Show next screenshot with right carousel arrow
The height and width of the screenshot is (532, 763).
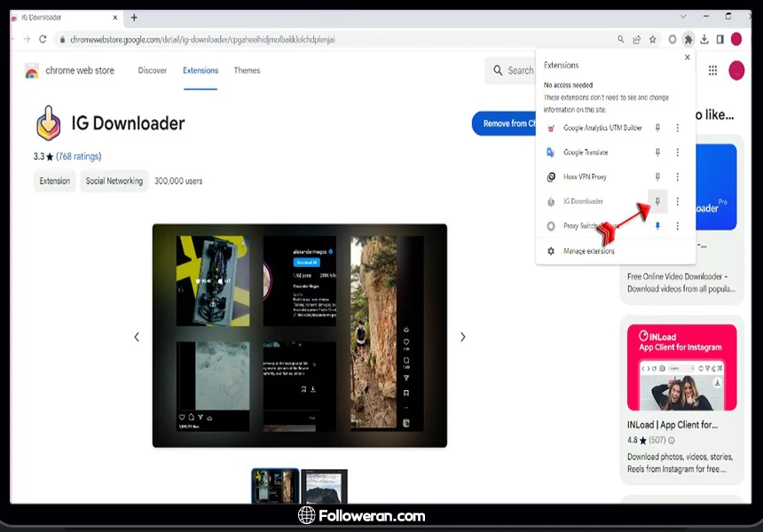tap(462, 337)
